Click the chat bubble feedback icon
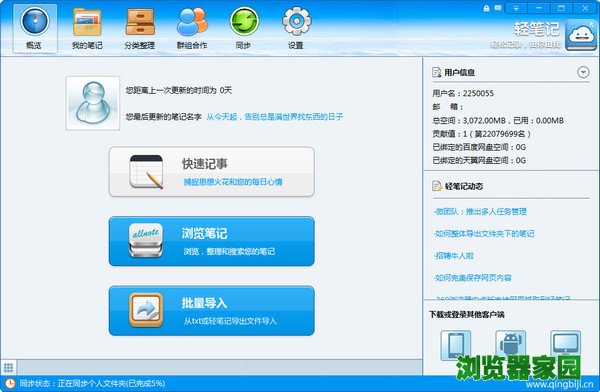Viewport: 600px width, 392px height. (x=497, y=8)
